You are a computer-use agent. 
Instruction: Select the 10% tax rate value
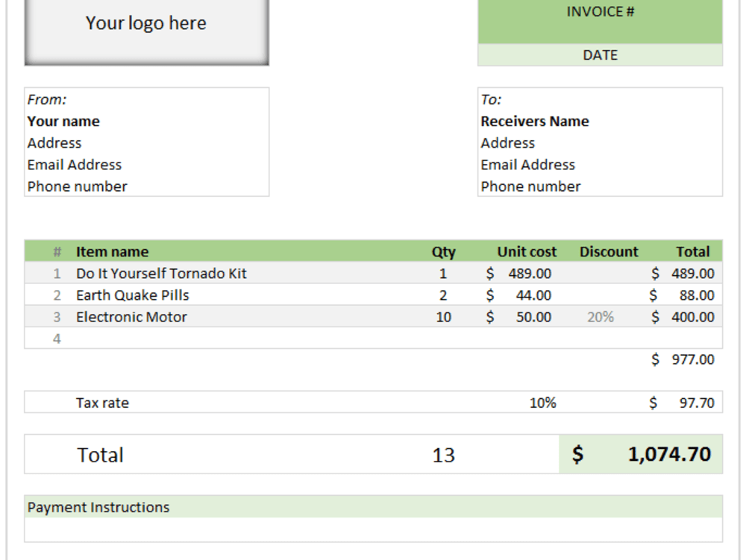coord(543,403)
